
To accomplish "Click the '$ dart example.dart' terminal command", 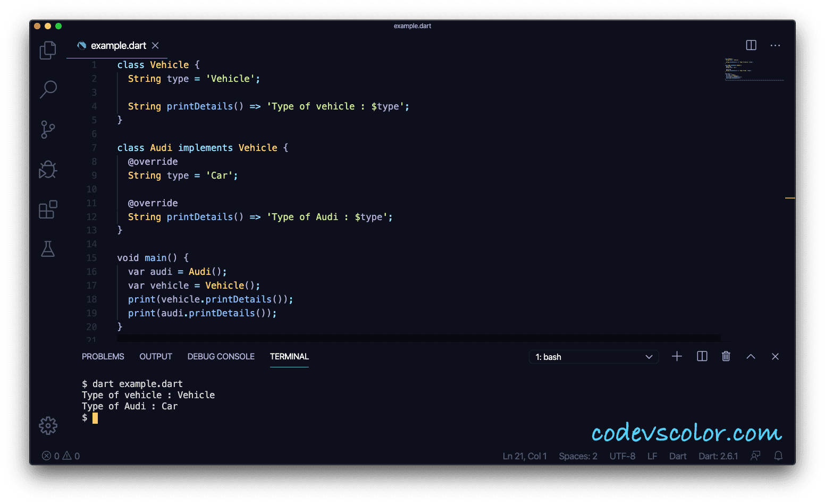I will tap(132, 384).
